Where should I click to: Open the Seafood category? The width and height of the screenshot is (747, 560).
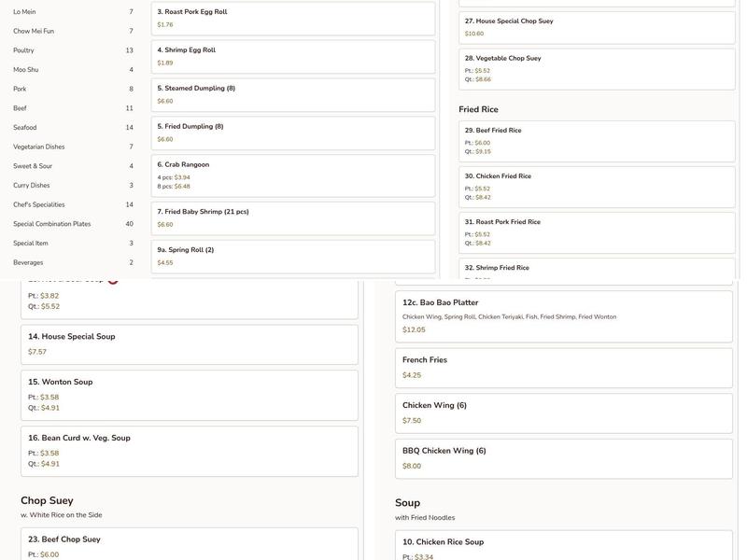(x=25, y=128)
